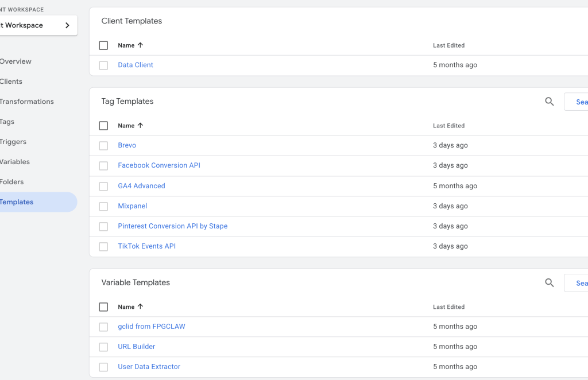Tick the Data Client checkbox
Viewport: 588px width, 380px height.
coord(103,65)
